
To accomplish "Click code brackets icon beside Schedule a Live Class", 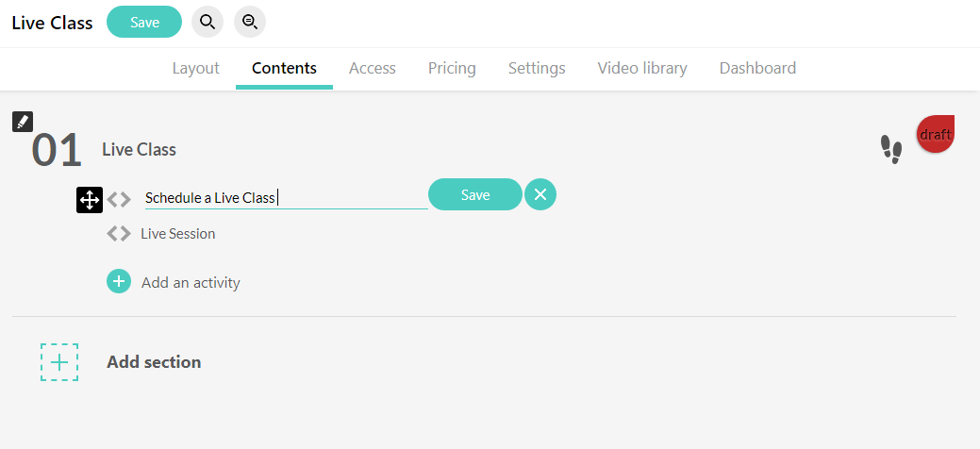I will click(119, 199).
